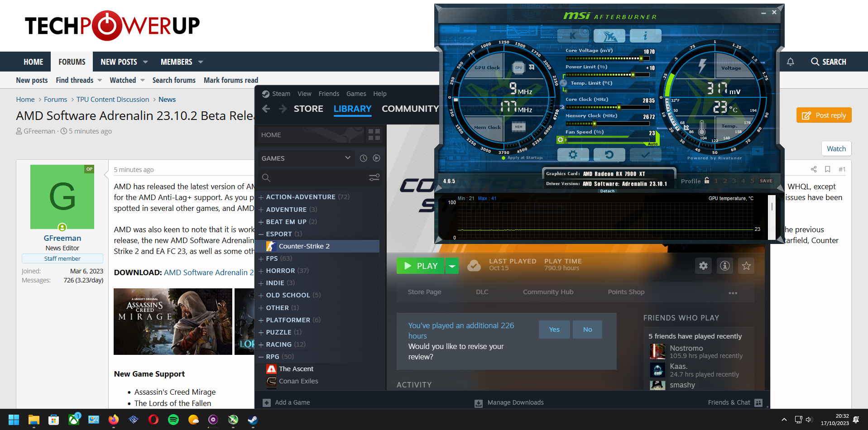This screenshot has height=430, width=868.
Task: Click Detach on the Afterburner monitor
Action: (607, 191)
